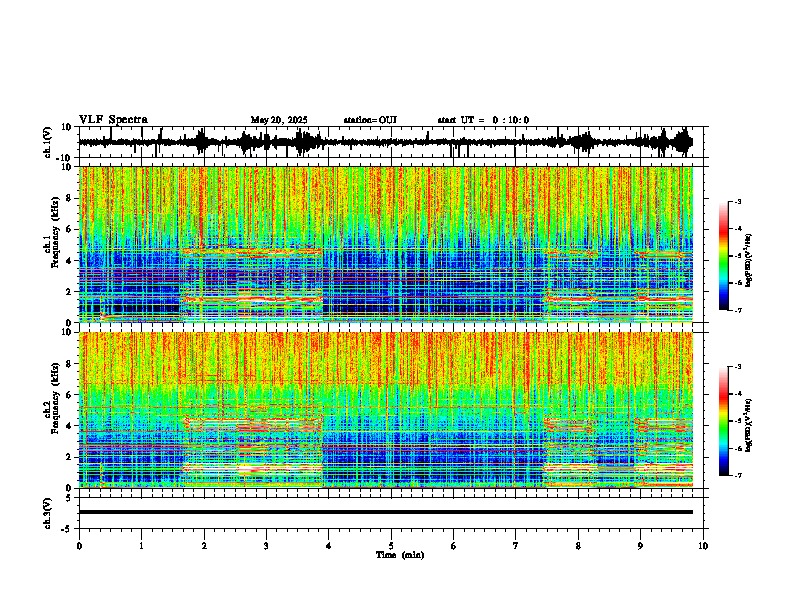Click the "VLF Spectra" title text
This screenshot has height=612, width=792.
tap(113, 120)
